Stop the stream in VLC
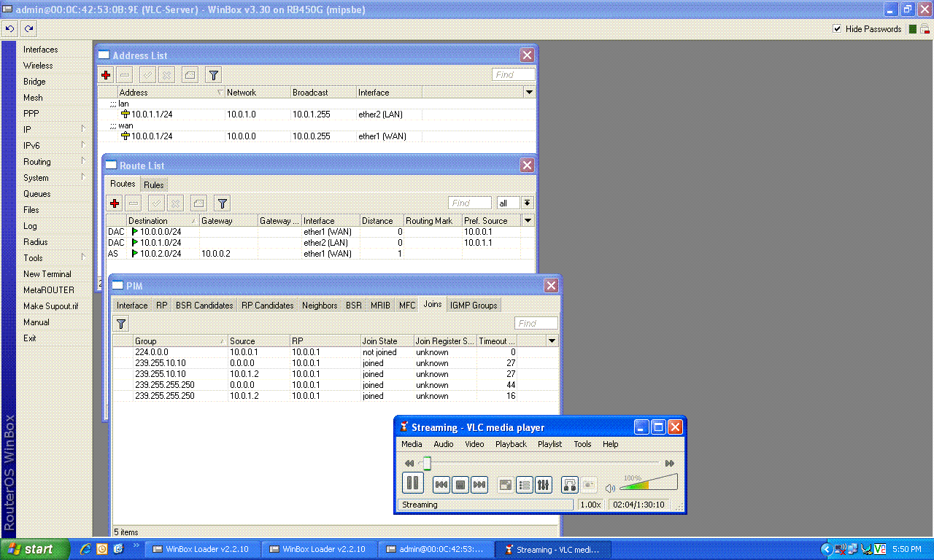934x560 pixels. (x=460, y=483)
